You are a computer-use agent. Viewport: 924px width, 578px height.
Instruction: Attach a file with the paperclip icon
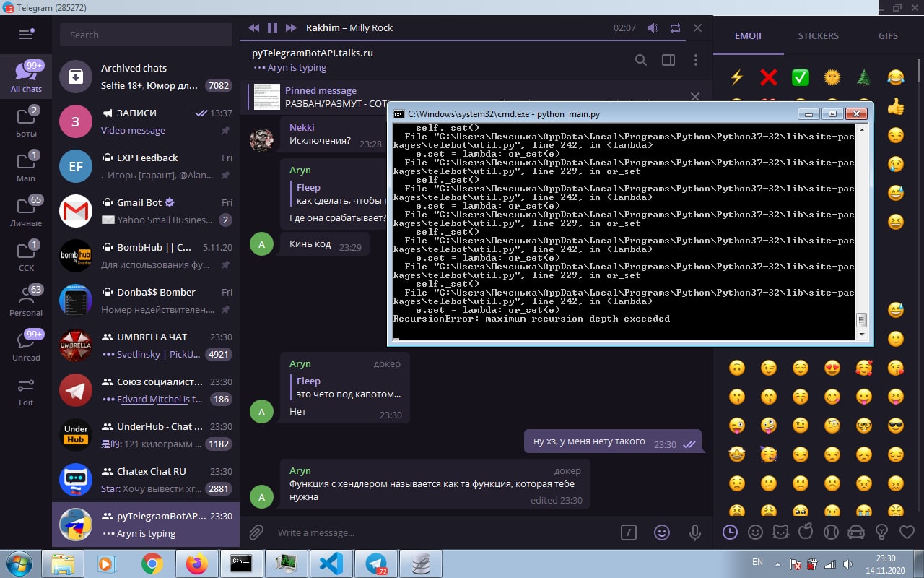coord(256,532)
